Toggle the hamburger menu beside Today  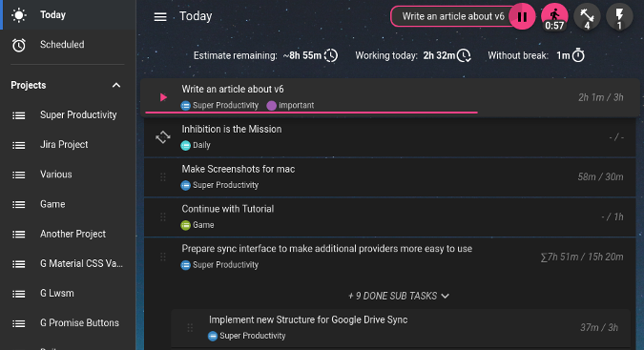tap(160, 17)
